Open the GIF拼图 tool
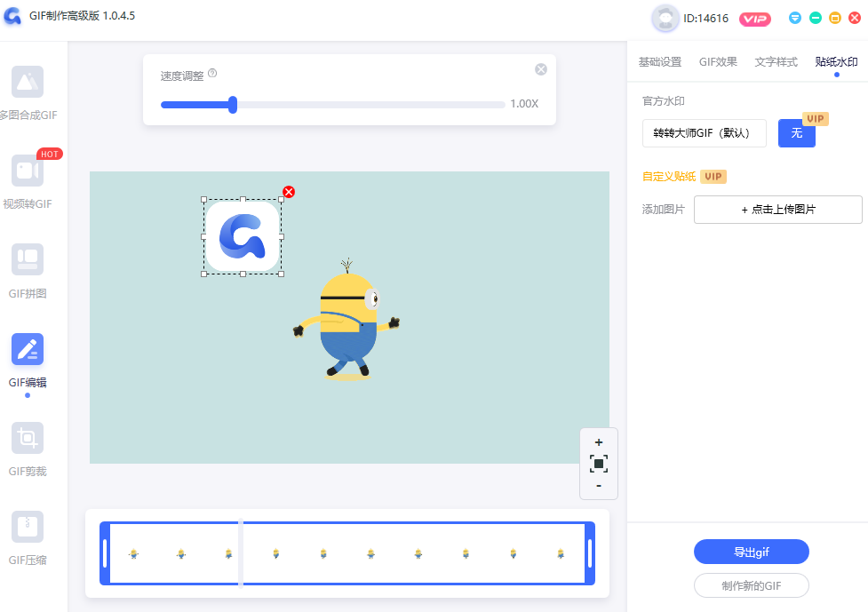868x612 pixels. (28, 271)
